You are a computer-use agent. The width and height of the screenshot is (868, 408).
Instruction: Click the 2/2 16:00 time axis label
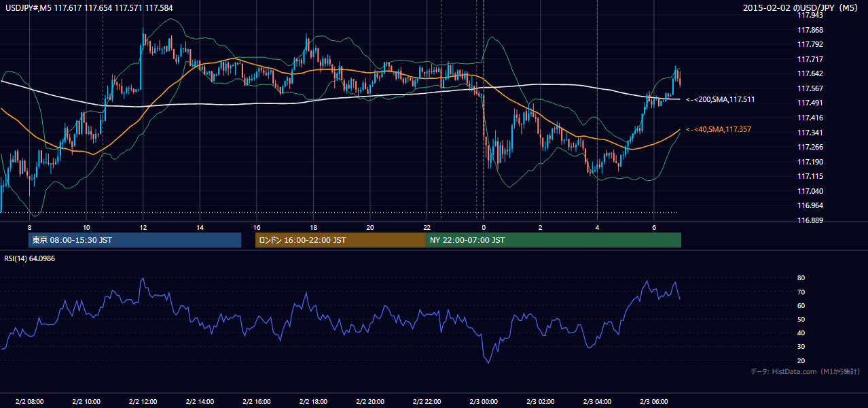(x=257, y=402)
